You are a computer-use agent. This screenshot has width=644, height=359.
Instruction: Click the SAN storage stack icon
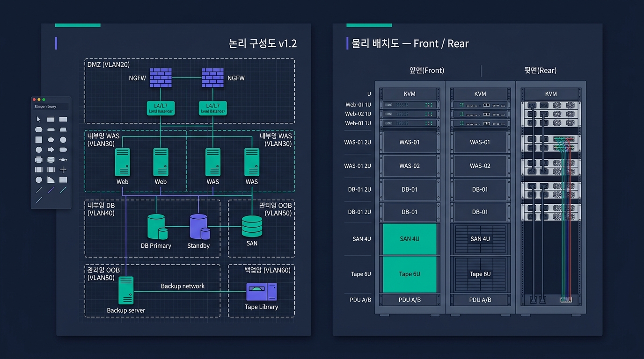click(252, 226)
